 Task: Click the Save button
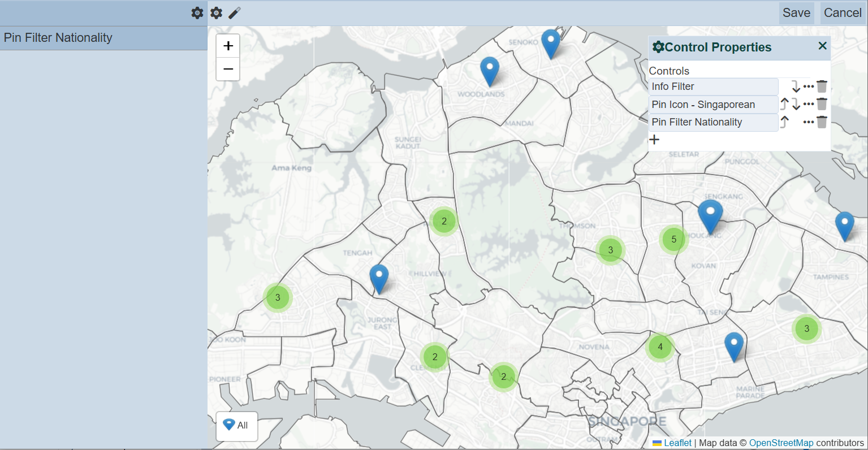(796, 13)
